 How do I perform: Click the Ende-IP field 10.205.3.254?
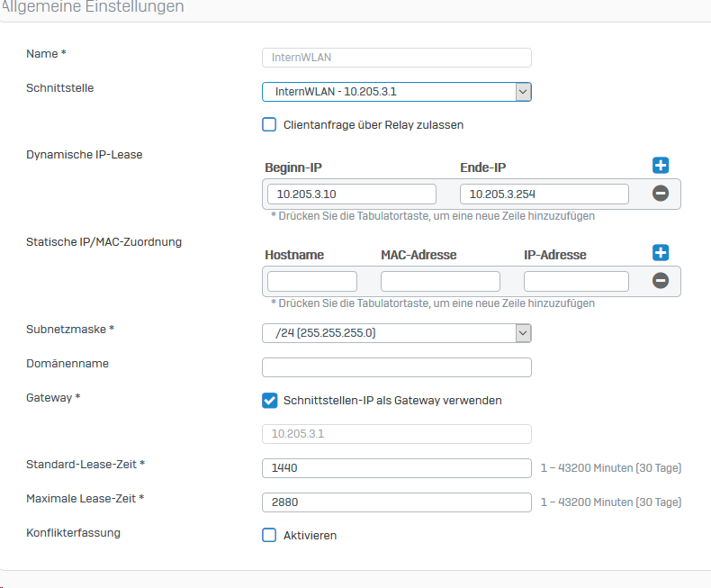pos(544,194)
